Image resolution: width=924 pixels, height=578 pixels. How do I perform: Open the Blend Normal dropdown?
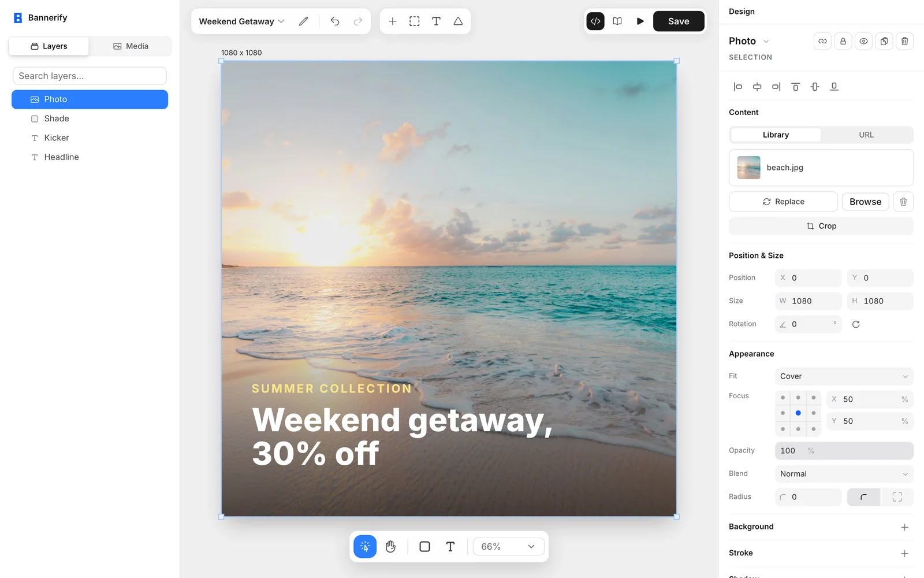coord(844,474)
